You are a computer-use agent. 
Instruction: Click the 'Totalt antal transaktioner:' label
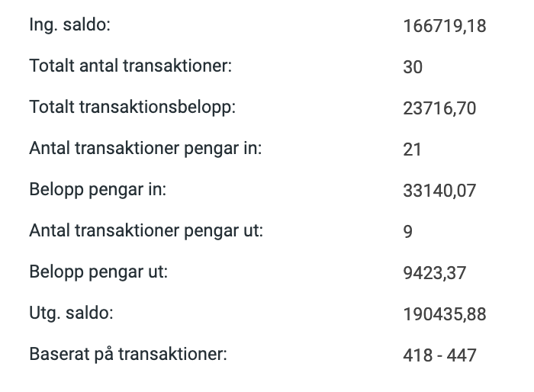click(130, 66)
